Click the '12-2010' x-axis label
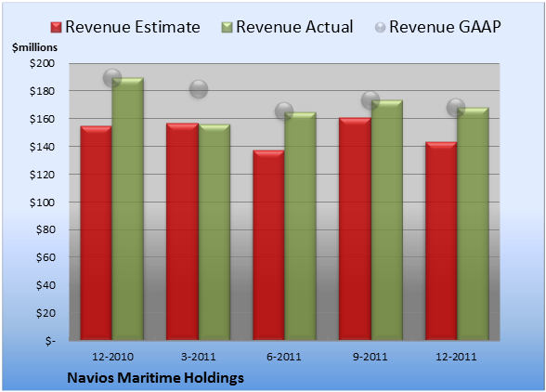546x392 pixels. 113,357
